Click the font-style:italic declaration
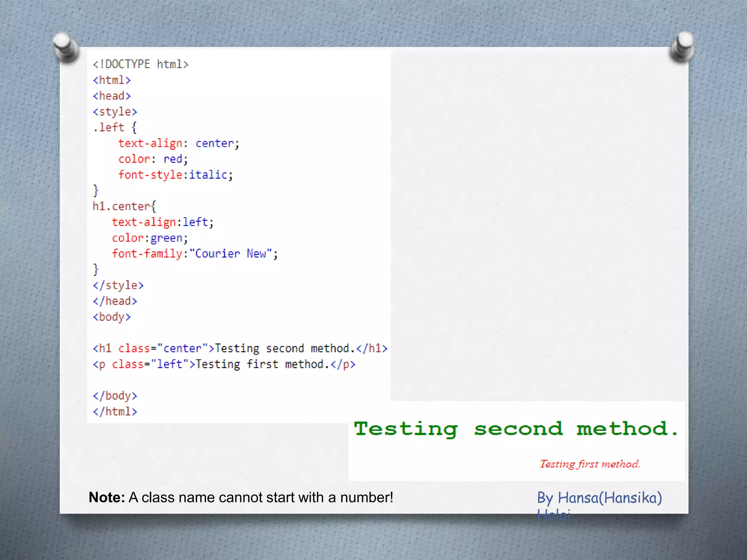 [x=175, y=175]
